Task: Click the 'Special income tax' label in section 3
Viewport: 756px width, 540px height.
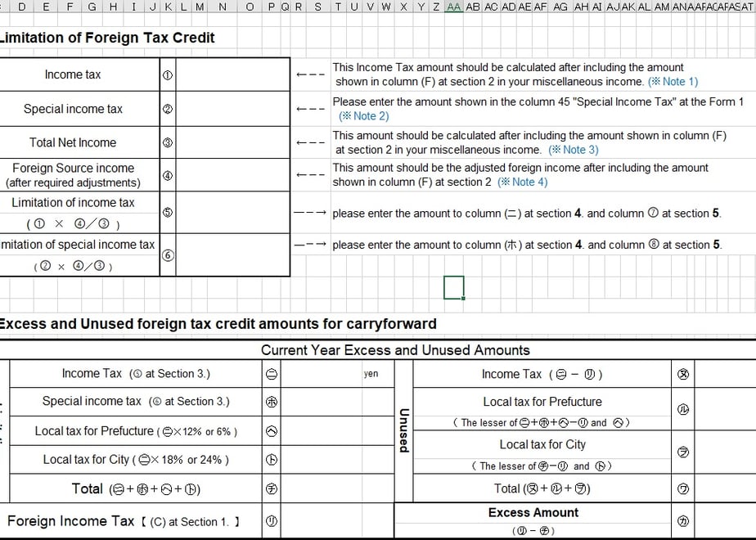Action: point(73,109)
